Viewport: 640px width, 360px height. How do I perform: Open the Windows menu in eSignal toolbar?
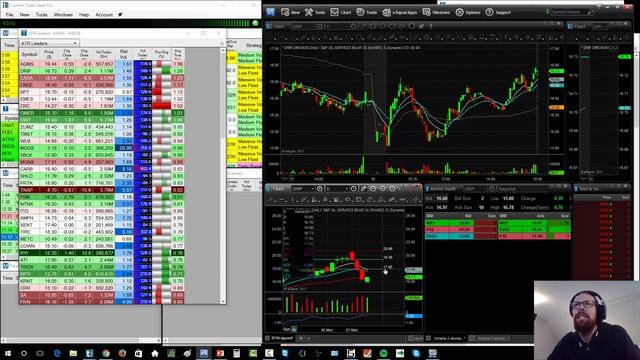click(436, 12)
